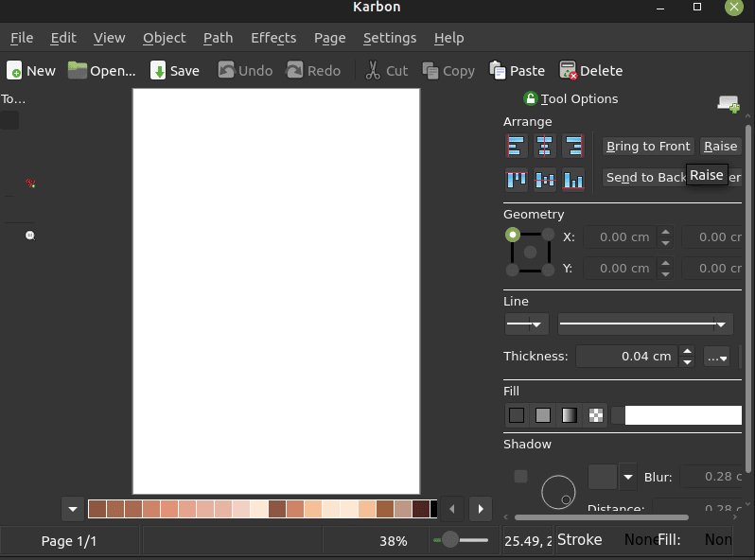Choose no fill option under Fill
Screen dimensions: 755x560
coord(517,415)
